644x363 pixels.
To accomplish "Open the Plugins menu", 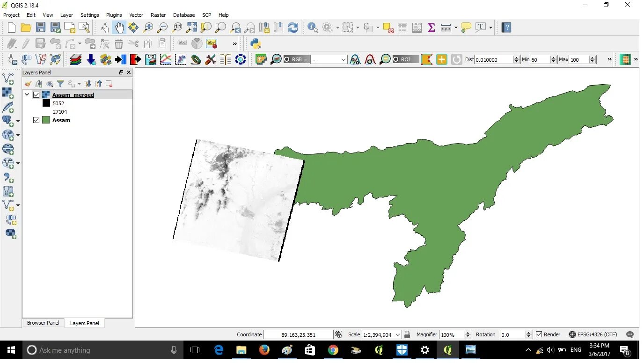I will [x=114, y=15].
